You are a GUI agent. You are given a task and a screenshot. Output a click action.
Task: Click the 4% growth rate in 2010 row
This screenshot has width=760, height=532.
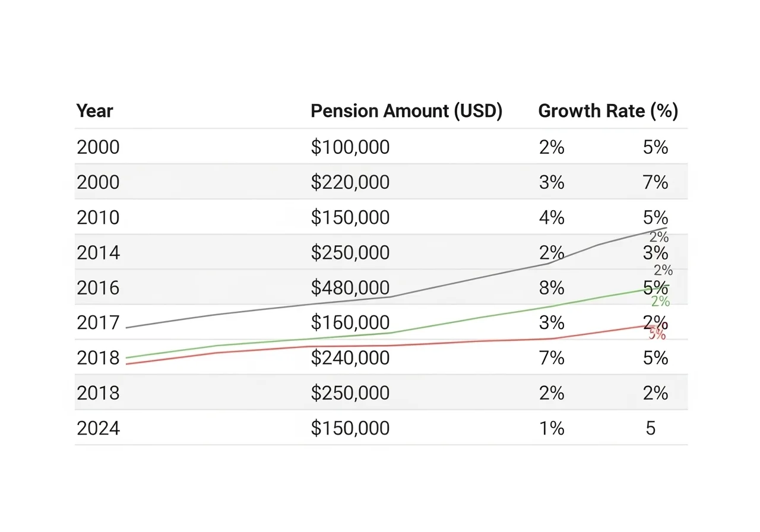[x=552, y=217]
